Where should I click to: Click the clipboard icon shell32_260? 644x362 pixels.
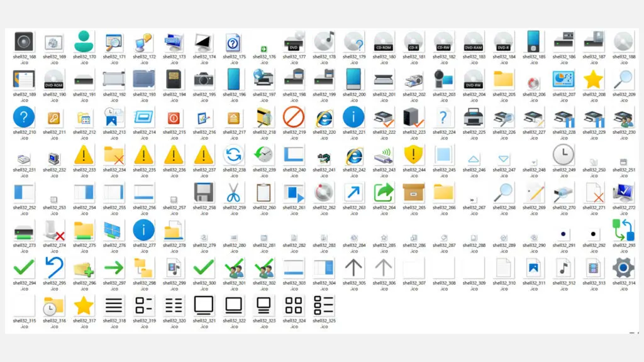[264, 192]
